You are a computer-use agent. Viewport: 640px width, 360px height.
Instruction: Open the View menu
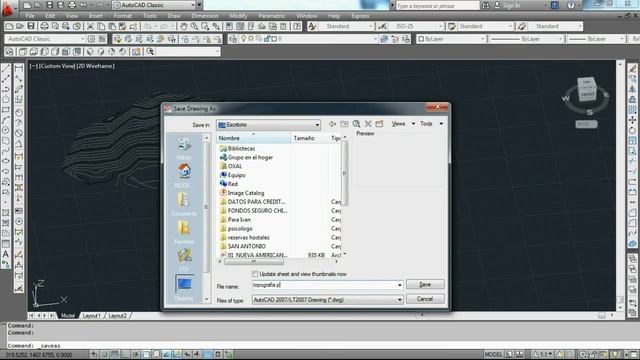click(71, 16)
